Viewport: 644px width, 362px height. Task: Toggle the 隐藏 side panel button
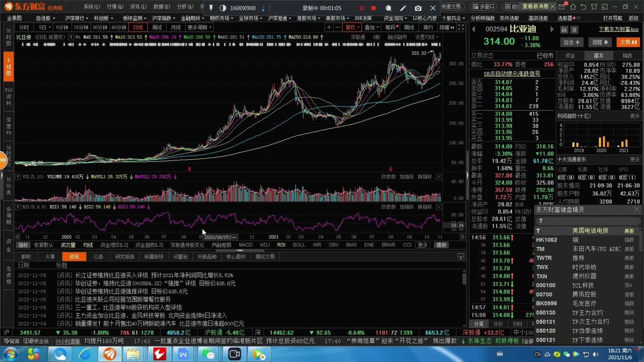(x=446, y=27)
